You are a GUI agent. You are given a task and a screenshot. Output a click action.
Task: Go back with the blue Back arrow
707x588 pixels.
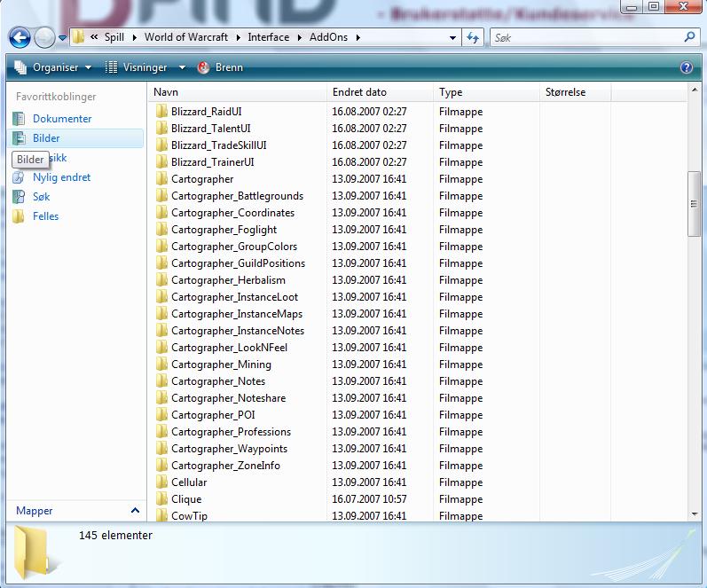click(20, 37)
